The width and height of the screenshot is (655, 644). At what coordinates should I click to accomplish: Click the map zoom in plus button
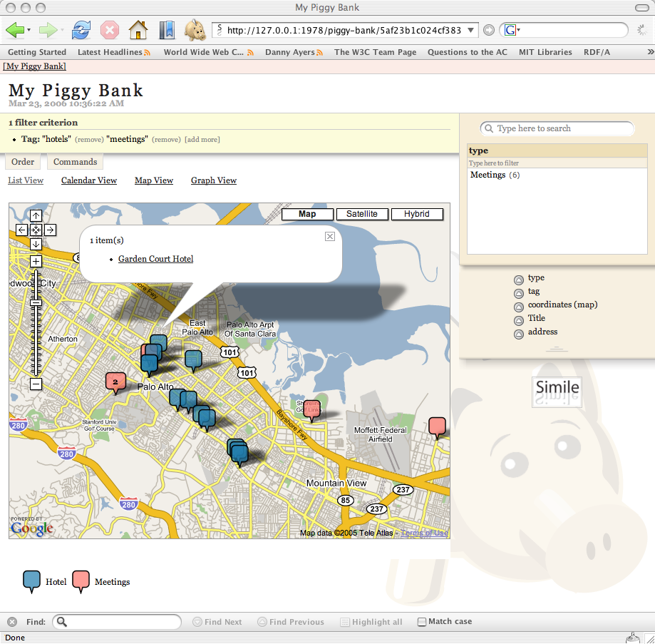click(x=36, y=261)
